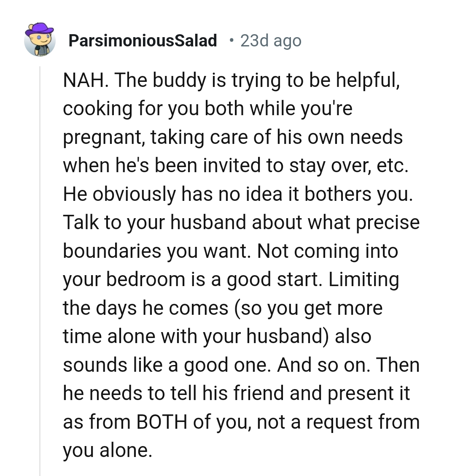Click ParsimoniousSalad's Snoo avatar icon
Image resolution: width=455 pixels, height=476 pixels.
pyautogui.click(x=41, y=40)
